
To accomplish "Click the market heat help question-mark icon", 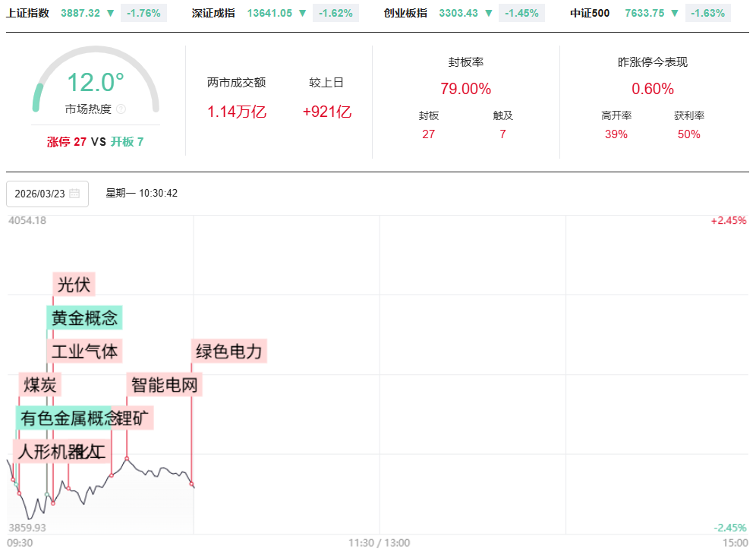I will click(121, 109).
